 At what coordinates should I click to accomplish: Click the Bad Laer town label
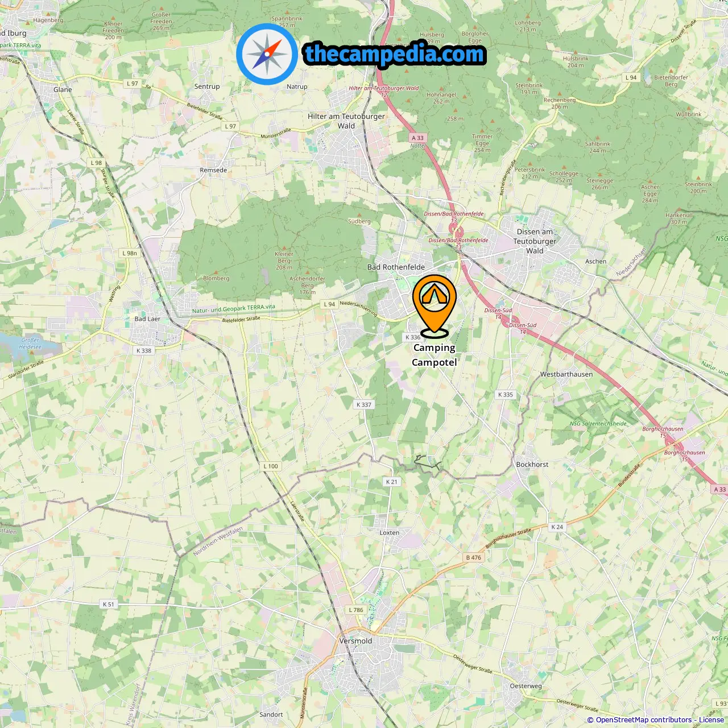[147, 319]
